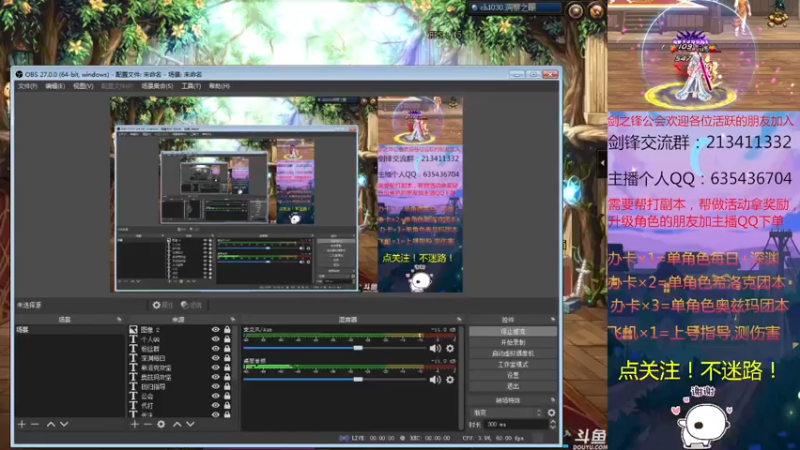The image size is (800, 450).
Task: Remove the selected scene with the minus icon
Action: point(35,424)
